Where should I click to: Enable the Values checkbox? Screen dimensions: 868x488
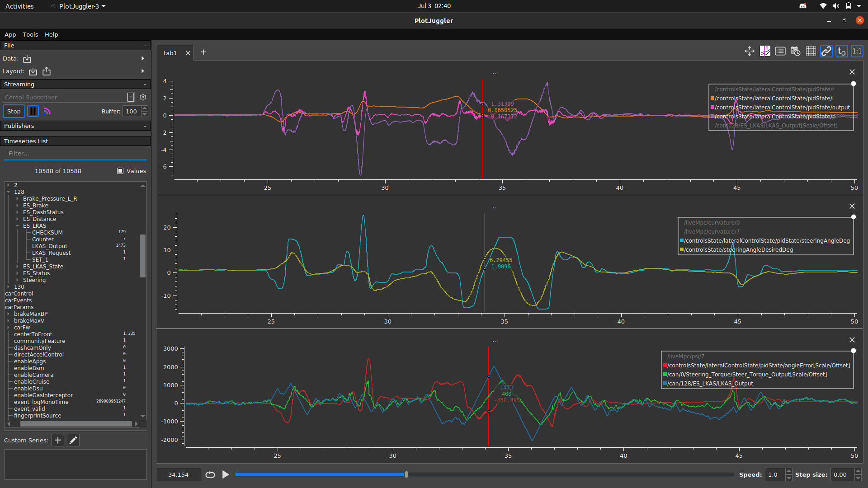120,171
